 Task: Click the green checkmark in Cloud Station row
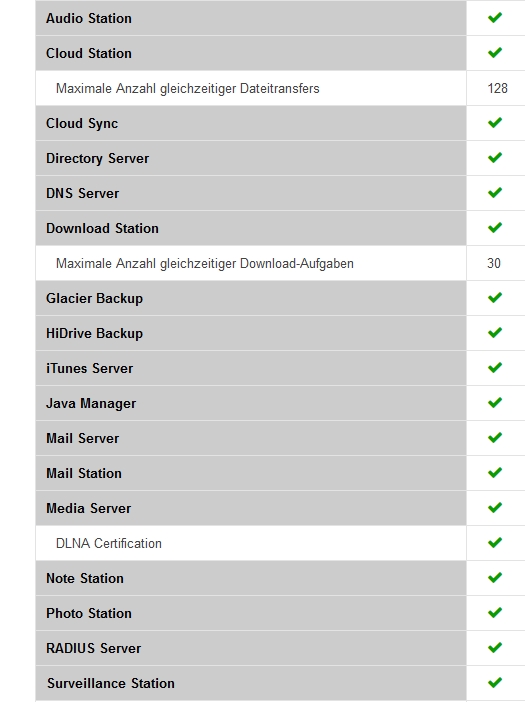pos(495,52)
